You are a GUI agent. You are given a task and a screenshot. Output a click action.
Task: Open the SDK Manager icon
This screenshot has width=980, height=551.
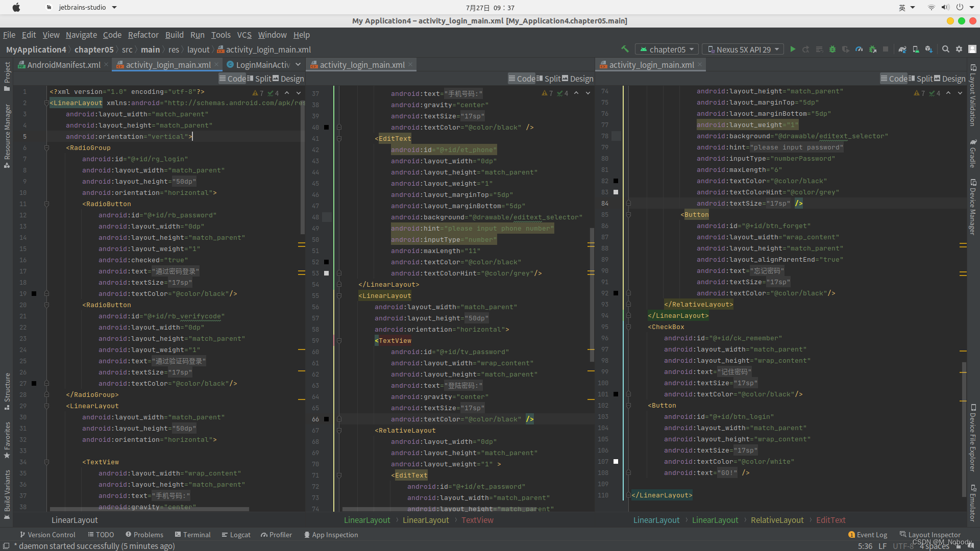[x=929, y=49]
